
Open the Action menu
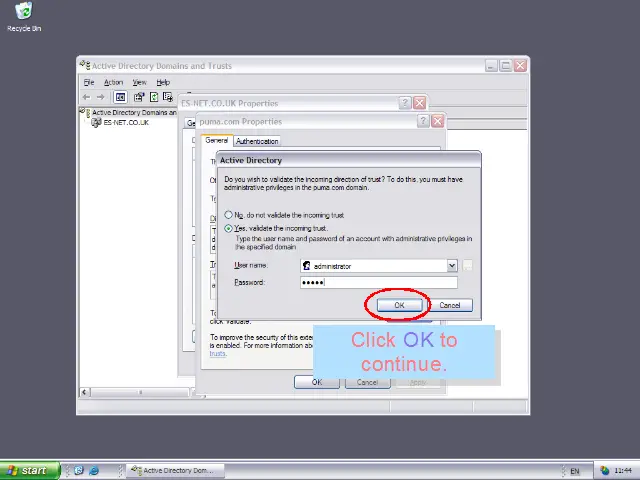point(113,82)
